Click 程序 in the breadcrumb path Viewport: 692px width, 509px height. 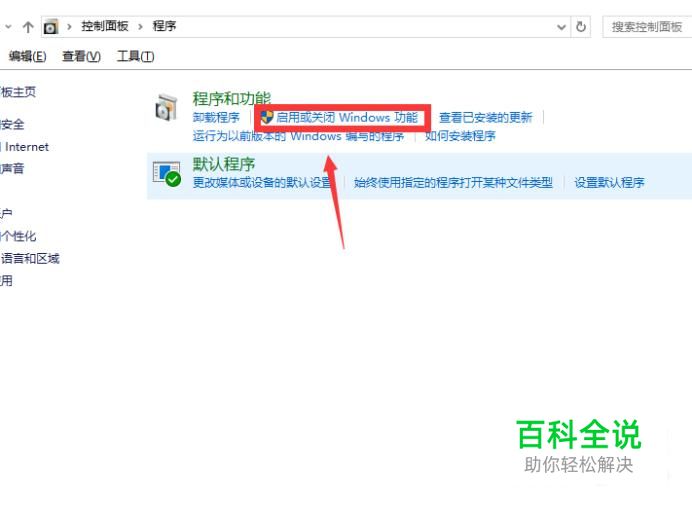point(164,26)
